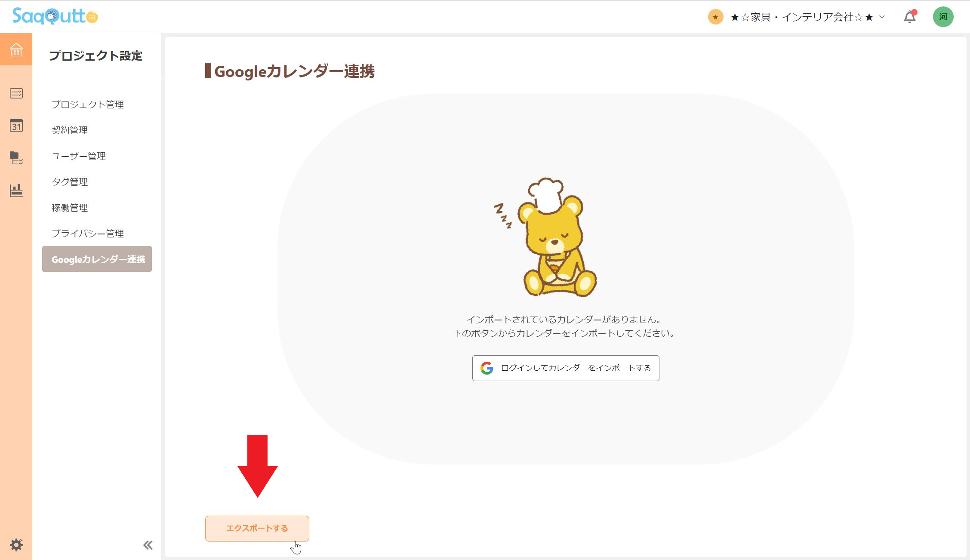970x560 pixels.
Task: Collapse the project settings panel
Action: click(148, 545)
